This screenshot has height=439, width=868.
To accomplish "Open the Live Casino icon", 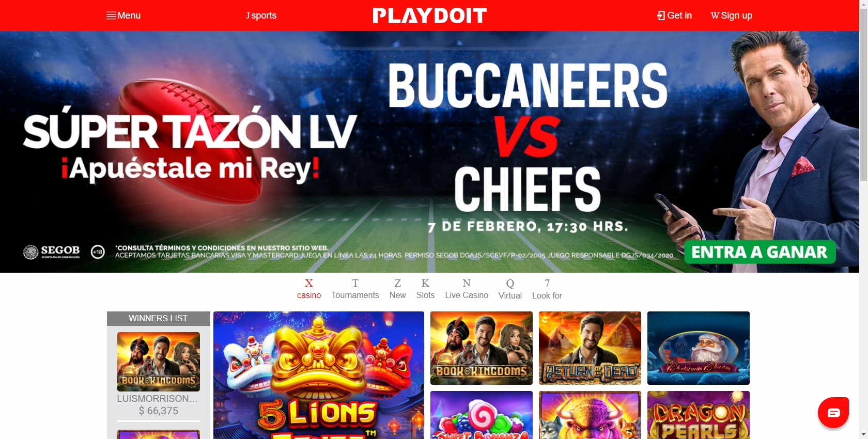I will [467, 283].
